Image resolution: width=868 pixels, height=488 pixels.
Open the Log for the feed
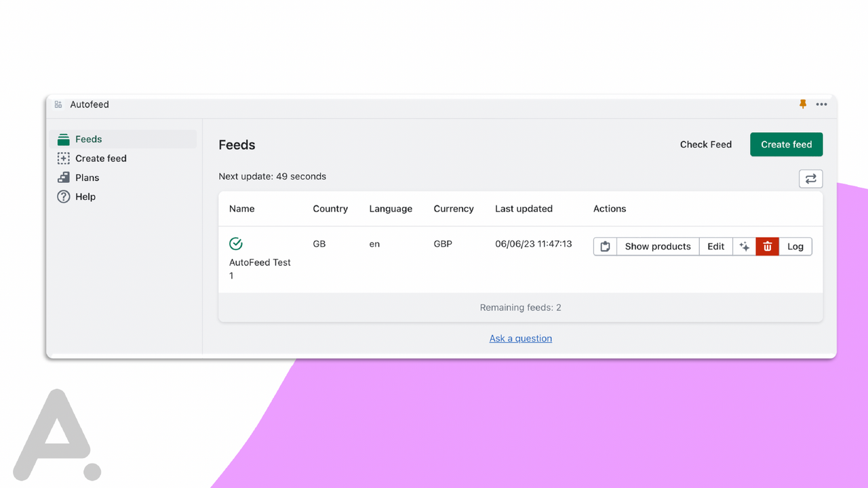tap(795, 246)
